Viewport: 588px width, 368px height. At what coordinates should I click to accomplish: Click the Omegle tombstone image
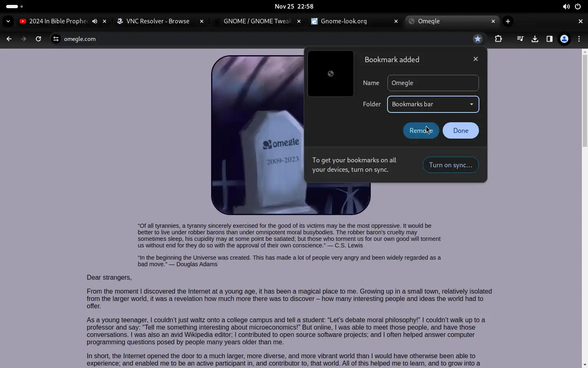(291, 135)
